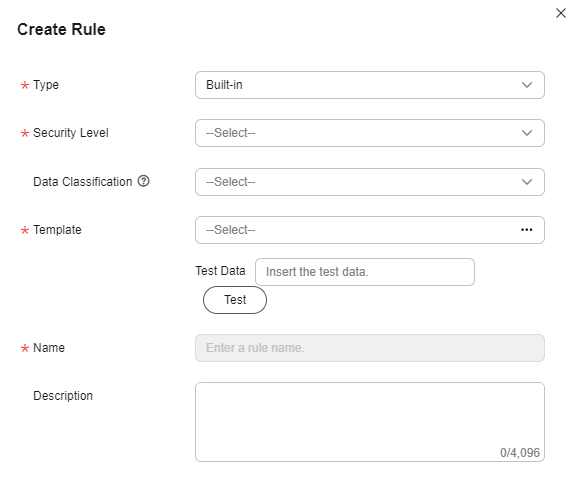Screen dimensions: 573x479
Task: Click the Security Level label
Action: [x=71, y=133]
